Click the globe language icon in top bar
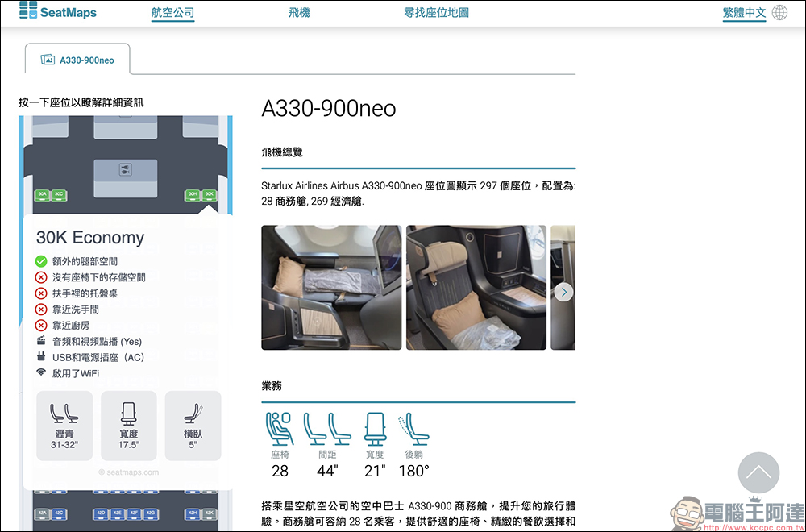 coord(778,12)
